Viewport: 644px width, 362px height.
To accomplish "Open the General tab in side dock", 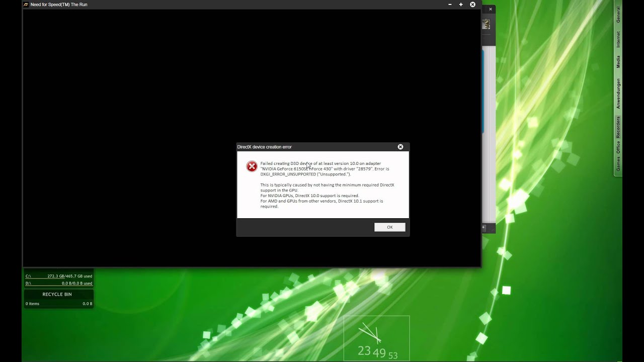I will pyautogui.click(x=618, y=15).
